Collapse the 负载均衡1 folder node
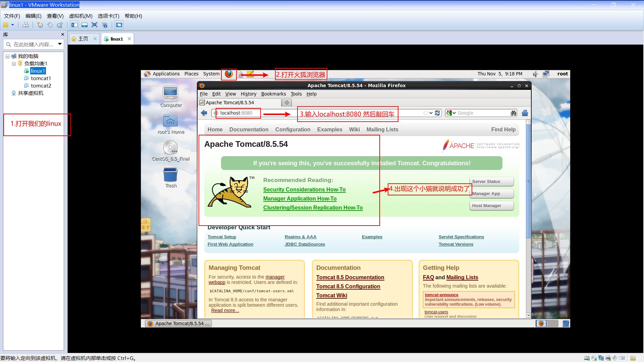This screenshot has height=362, width=644. (x=14, y=64)
